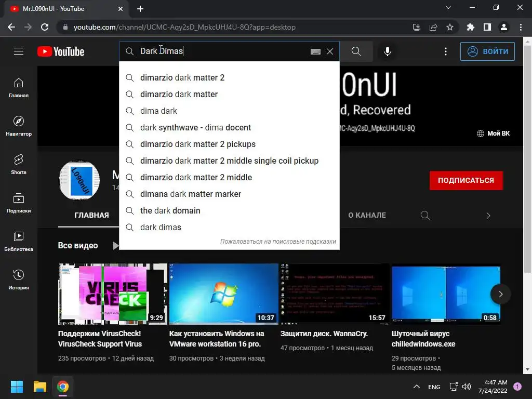532x399 pixels.
Task: Open title 'Поддержим VirusCheck! VirusCheck Support Virus'
Action: pos(100,339)
